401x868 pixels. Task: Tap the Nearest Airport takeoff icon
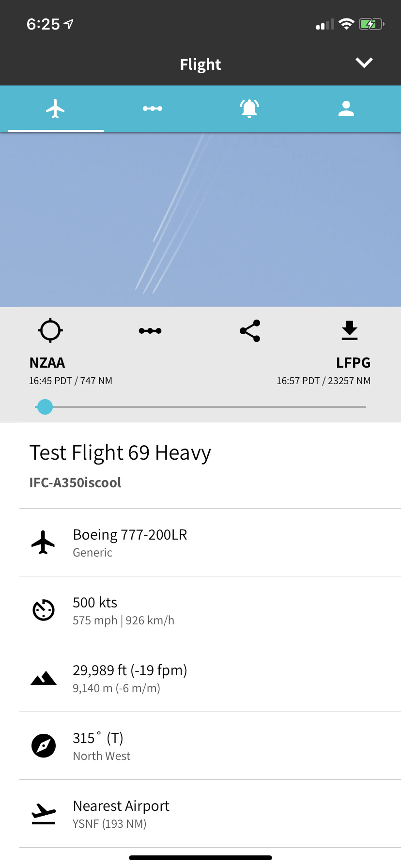(x=44, y=814)
